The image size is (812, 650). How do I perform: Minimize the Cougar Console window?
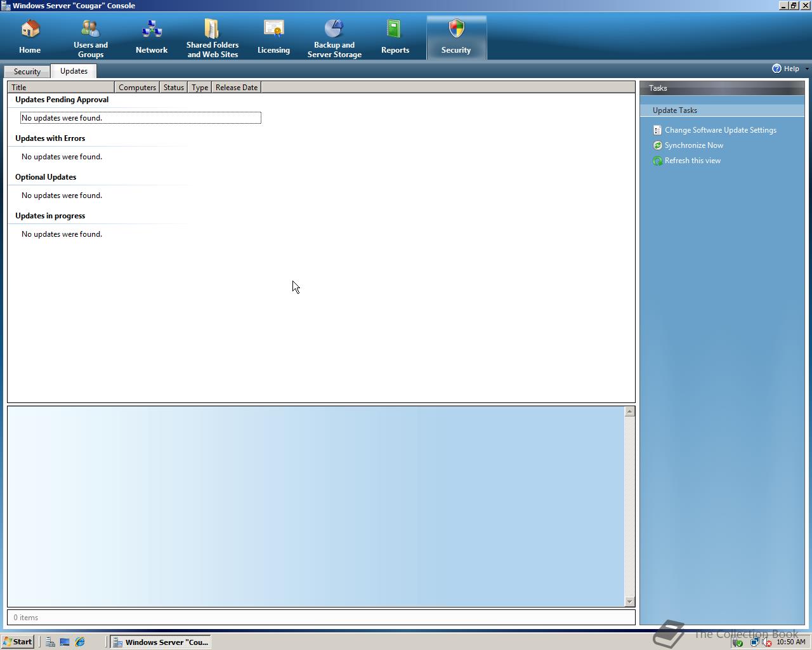coord(783,6)
